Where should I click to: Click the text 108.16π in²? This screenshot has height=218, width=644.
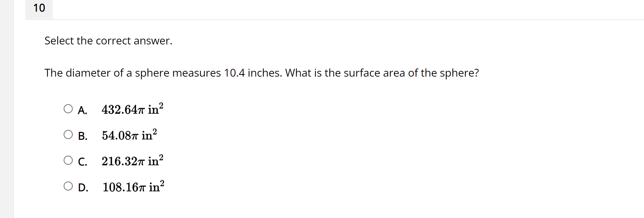click(133, 187)
